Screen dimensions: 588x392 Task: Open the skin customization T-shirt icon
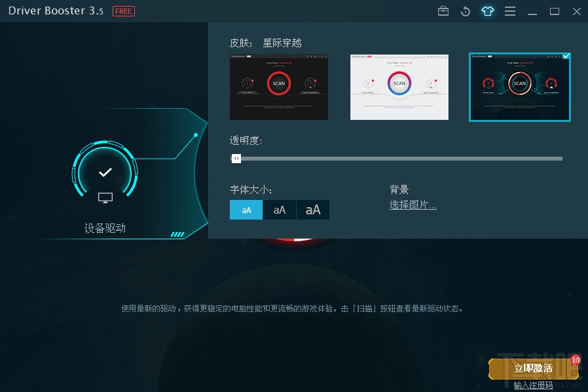(487, 10)
